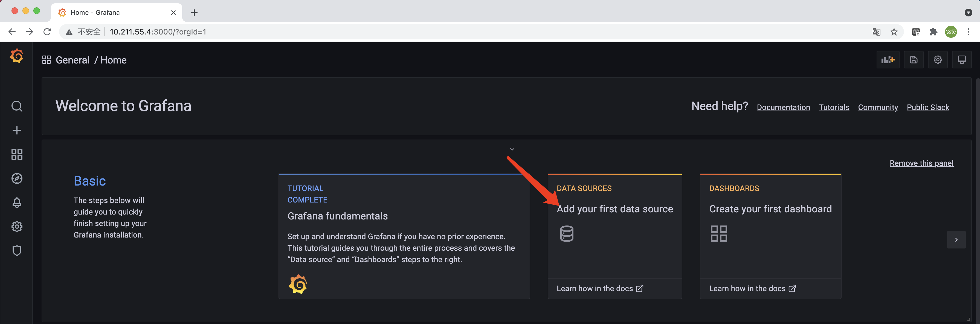Open the Grafana logo home menu
980x324 pixels.
point(17,56)
